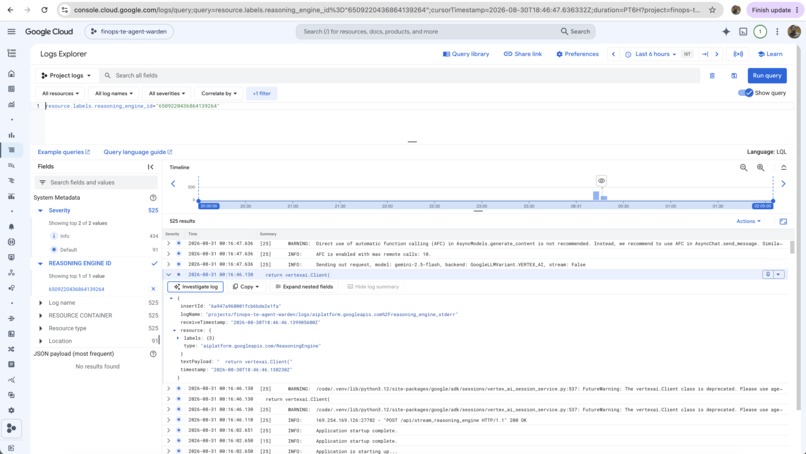The image size is (806, 454).
Task: Toggle timeline eye marker
Action: pyautogui.click(x=601, y=180)
